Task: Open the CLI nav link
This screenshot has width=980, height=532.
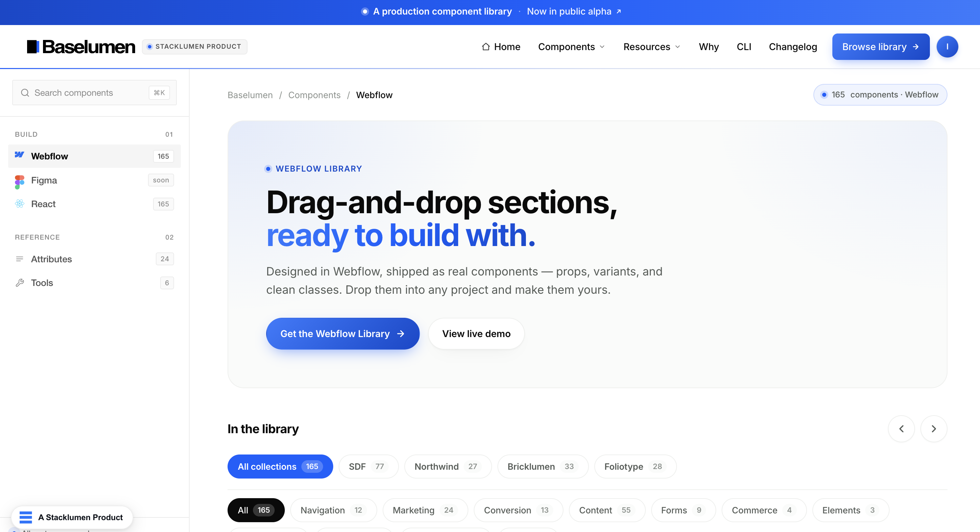Action: pyautogui.click(x=744, y=47)
